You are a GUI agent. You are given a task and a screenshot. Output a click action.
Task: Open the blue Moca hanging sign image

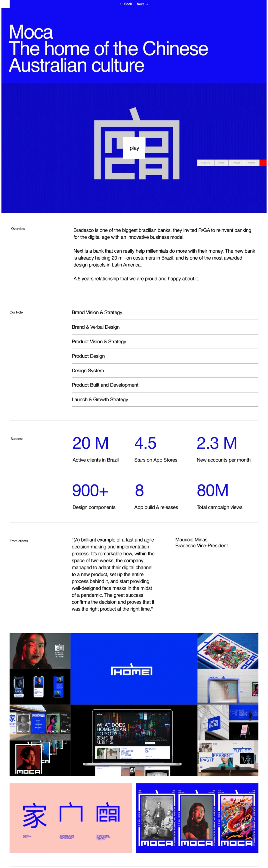coord(213,722)
